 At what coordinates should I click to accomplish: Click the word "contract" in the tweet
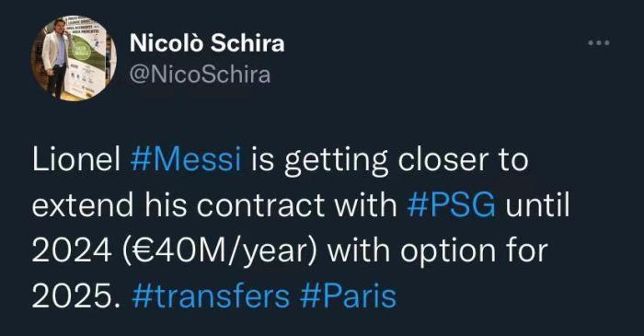260,204
